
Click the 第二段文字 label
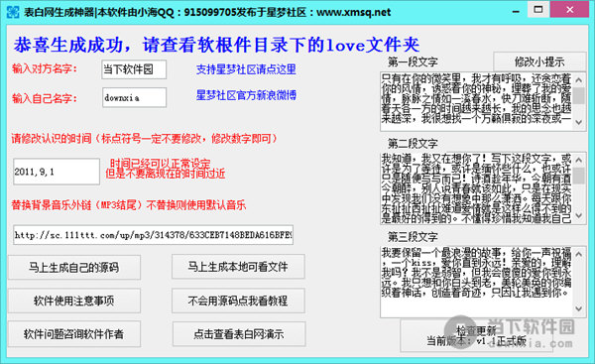(413, 144)
